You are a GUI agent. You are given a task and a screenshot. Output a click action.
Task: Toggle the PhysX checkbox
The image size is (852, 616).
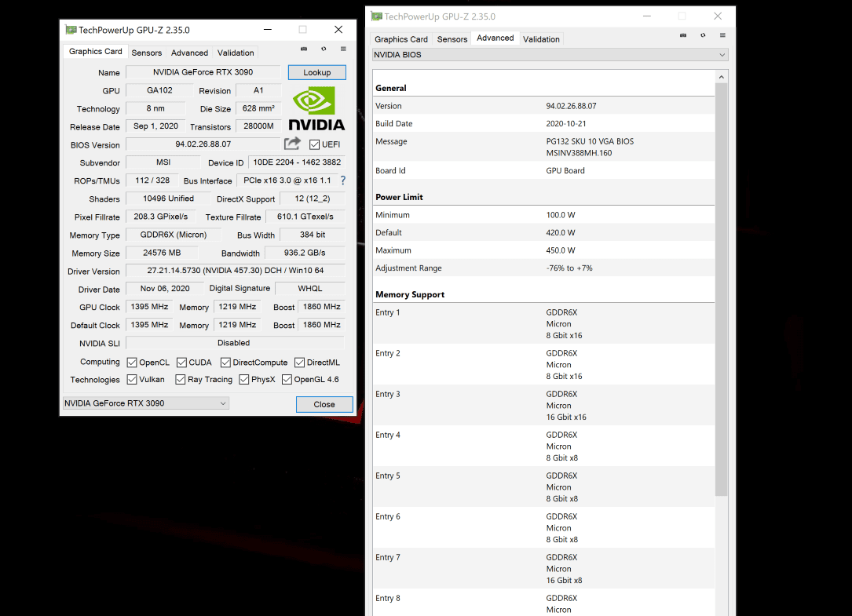coord(244,379)
